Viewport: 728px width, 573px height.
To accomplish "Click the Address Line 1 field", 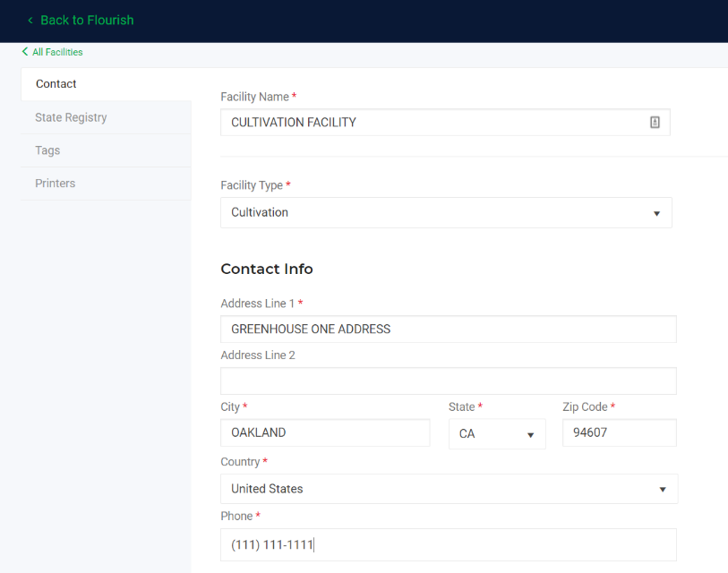I will click(x=448, y=329).
